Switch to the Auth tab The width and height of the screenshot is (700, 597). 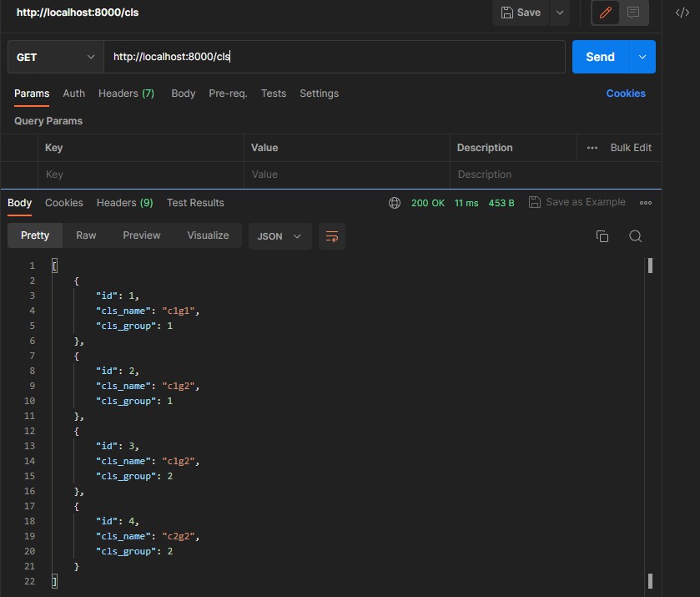coord(73,94)
